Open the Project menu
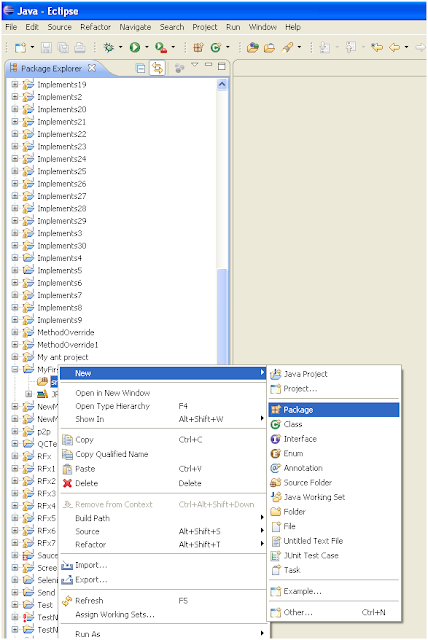 (205, 27)
